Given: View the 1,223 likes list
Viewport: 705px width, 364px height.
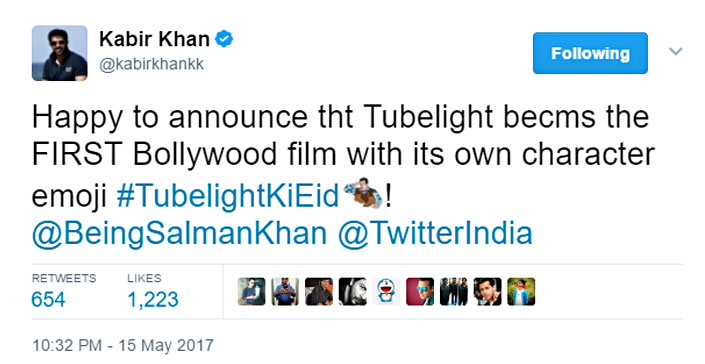Looking at the screenshot, I should pos(153,292).
